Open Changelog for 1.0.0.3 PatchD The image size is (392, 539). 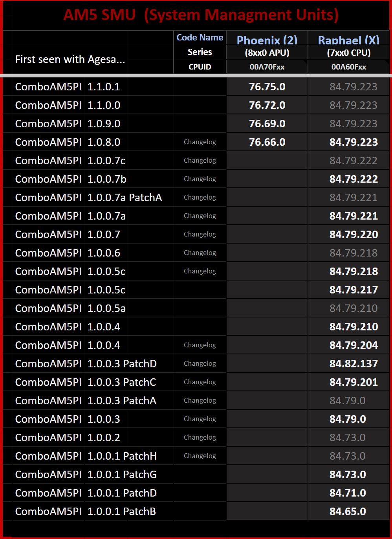click(x=200, y=363)
